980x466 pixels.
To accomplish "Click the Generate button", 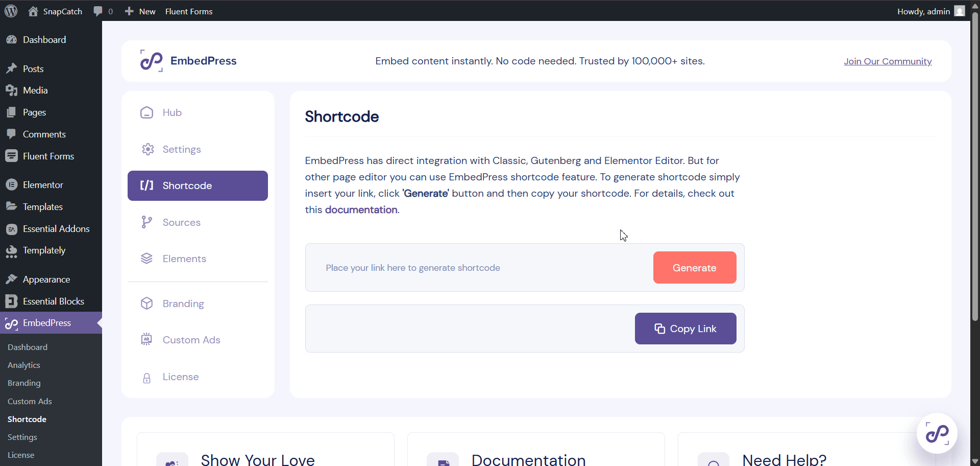I will tap(694, 267).
